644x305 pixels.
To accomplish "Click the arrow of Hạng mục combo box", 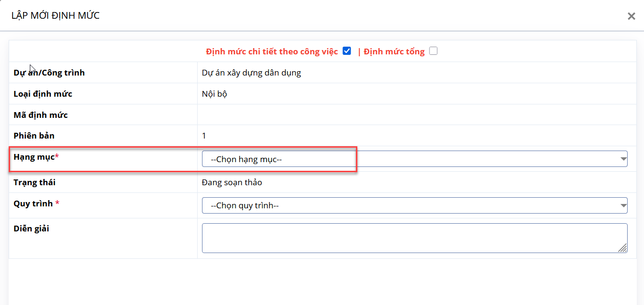I will [623, 159].
